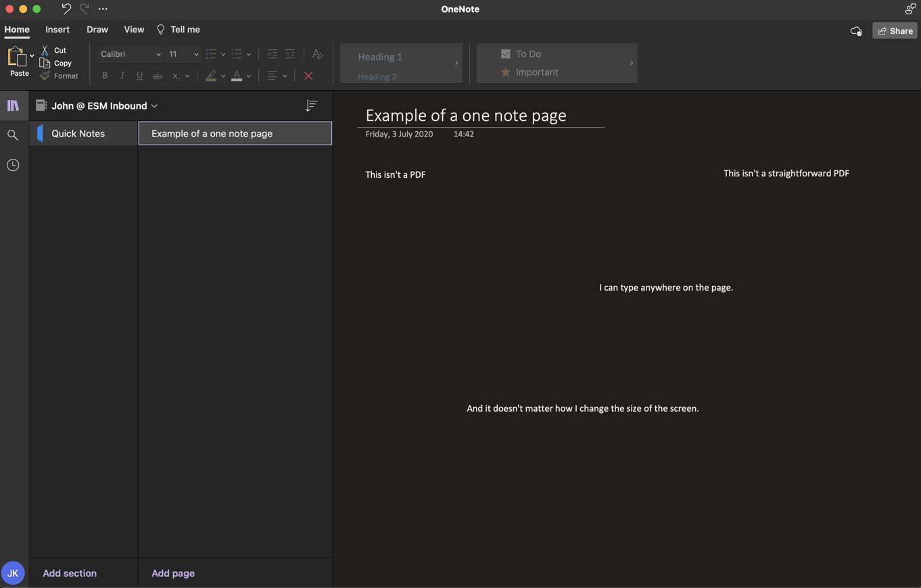The height and width of the screenshot is (588, 921).
Task: Apply the Heading 2 style
Action: point(377,76)
